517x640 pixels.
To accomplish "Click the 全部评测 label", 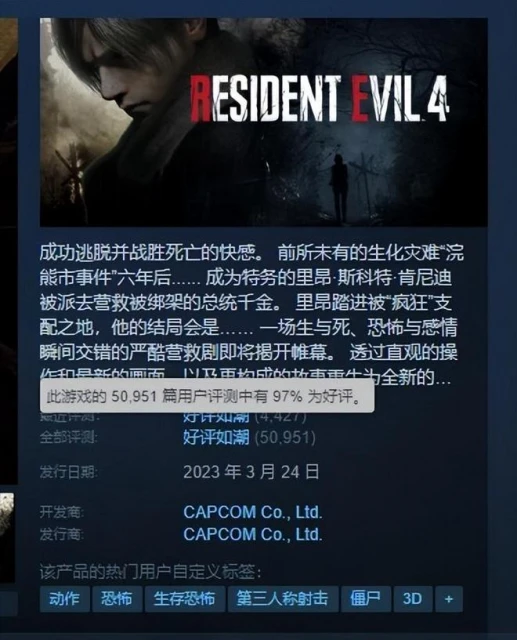I will pos(69,438).
